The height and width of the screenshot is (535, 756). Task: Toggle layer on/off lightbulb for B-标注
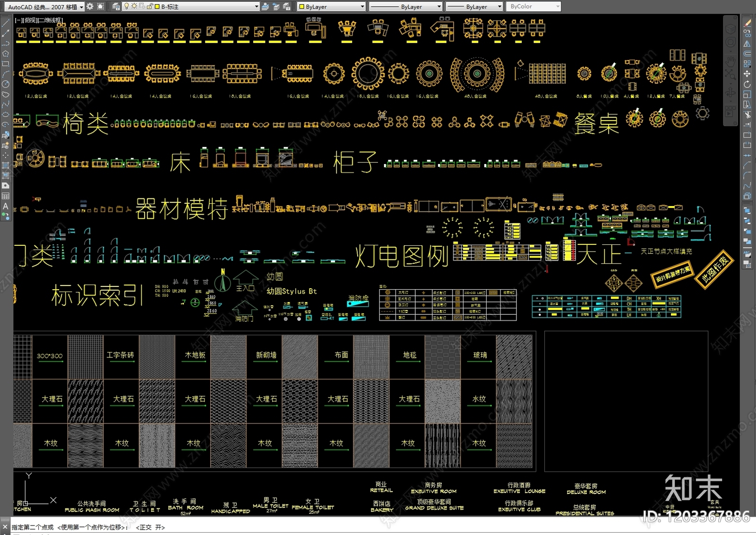pyautogui.click(x=126, y=7)
